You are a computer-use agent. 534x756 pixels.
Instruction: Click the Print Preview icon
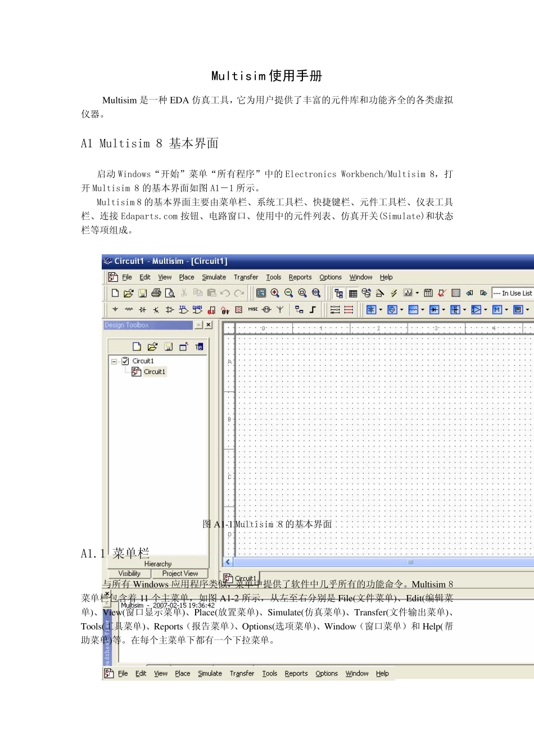[170, 293]
